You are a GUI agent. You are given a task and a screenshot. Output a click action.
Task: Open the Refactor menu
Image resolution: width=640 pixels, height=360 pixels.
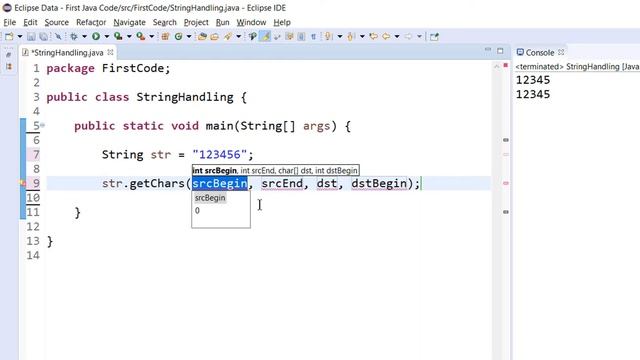click(x=91, y=22)
